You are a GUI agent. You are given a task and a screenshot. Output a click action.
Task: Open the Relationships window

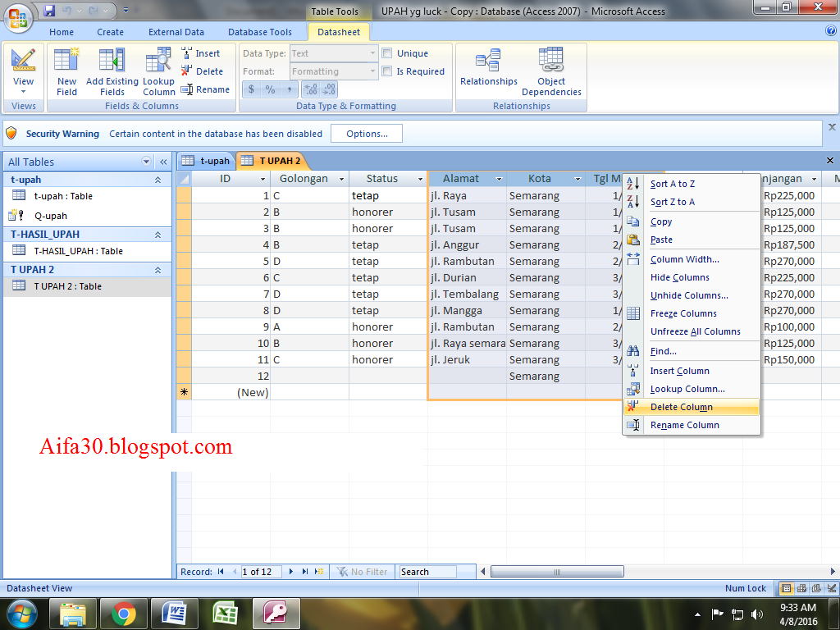pos(488,70)
